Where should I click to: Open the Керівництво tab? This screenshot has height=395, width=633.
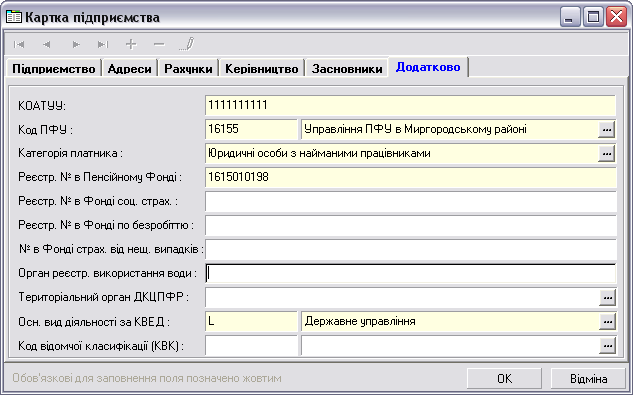(x=262, y=69)
